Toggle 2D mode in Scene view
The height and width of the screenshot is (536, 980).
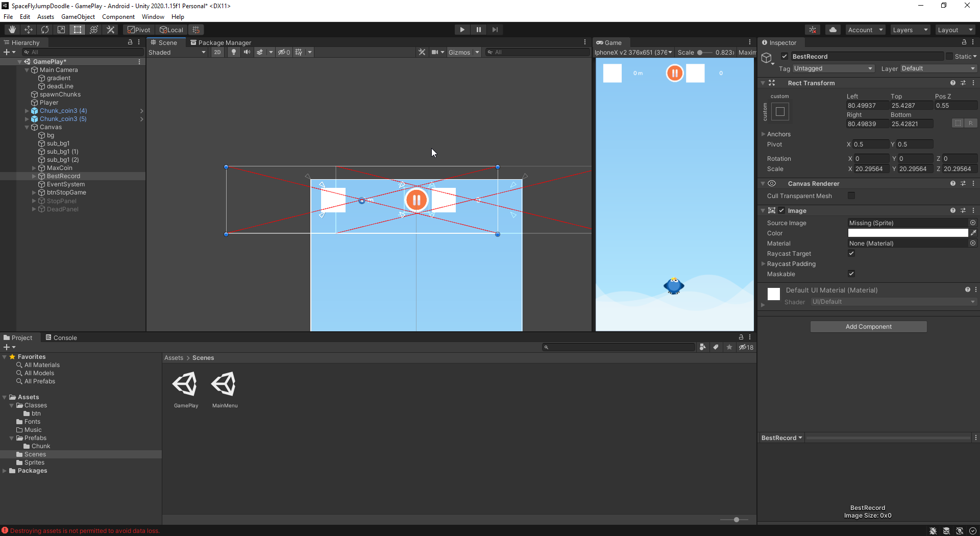[x=217, y=52]
